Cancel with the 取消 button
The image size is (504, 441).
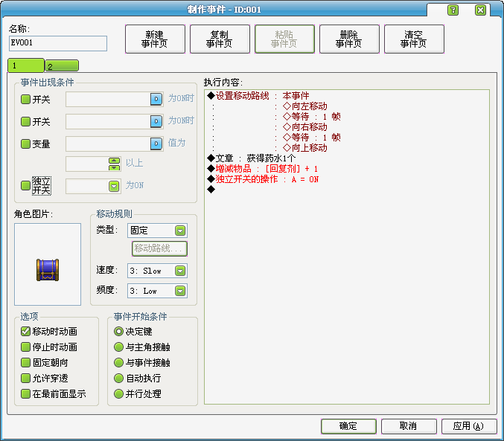pos(409,426)
